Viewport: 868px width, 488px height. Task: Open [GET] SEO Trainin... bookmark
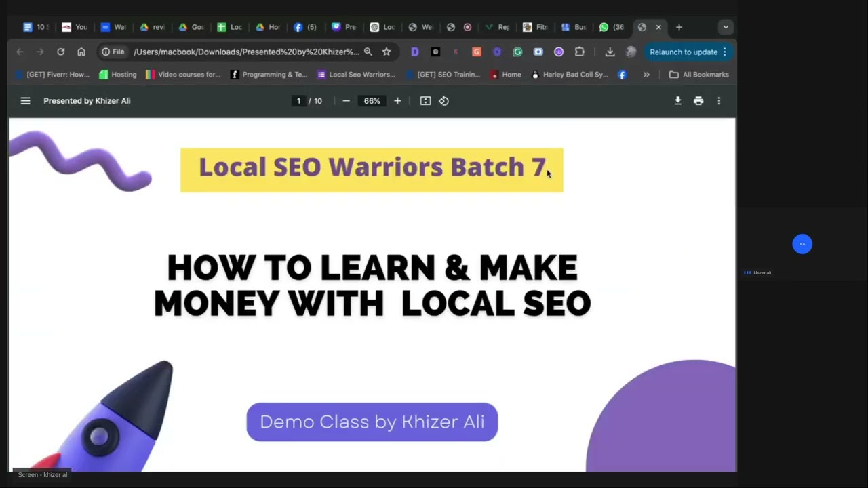pyautogui.click(x=443, y=75)
